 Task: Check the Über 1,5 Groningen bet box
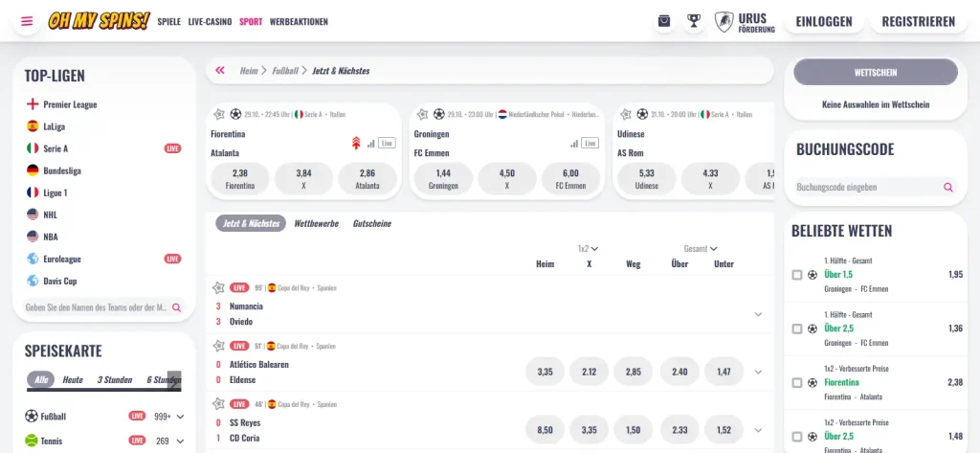797,275
